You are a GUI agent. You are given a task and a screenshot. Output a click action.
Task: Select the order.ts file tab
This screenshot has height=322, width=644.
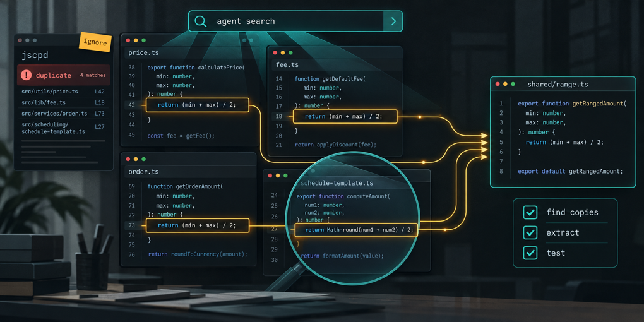coord(143,171)
